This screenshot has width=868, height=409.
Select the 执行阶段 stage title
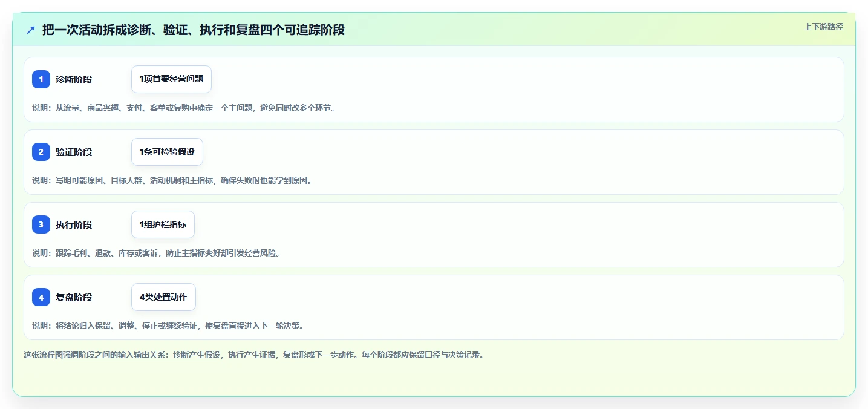point(74,224)
